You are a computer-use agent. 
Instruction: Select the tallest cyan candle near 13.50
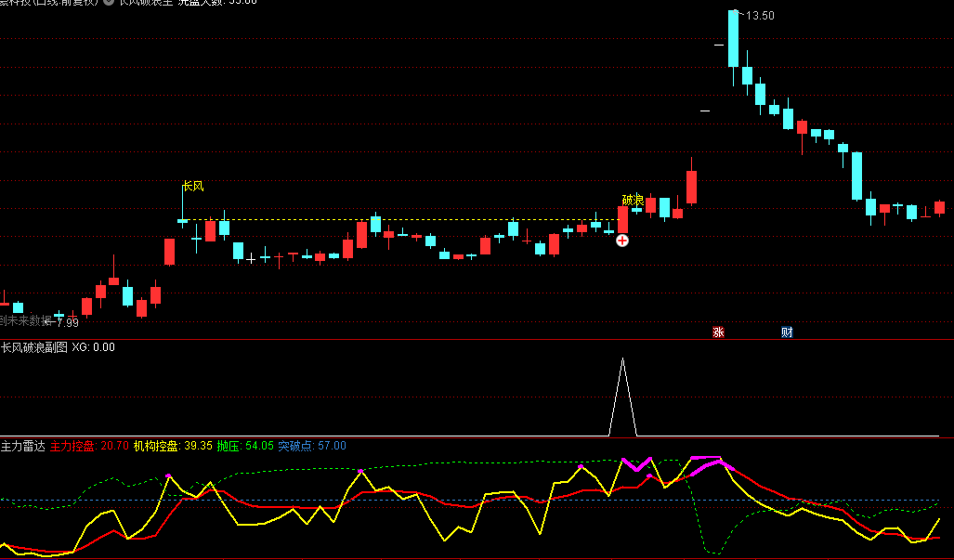(733, 38)
